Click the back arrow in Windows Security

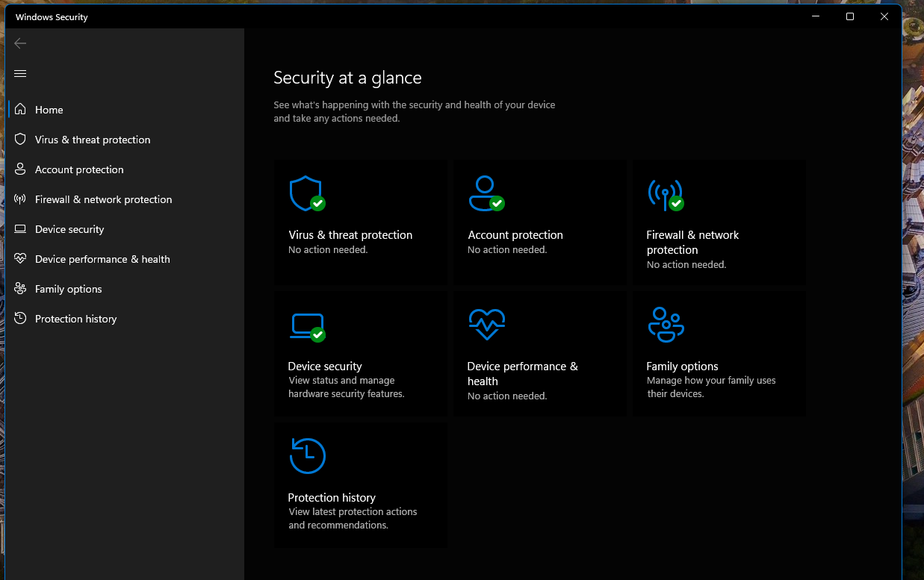click(20, 43)
